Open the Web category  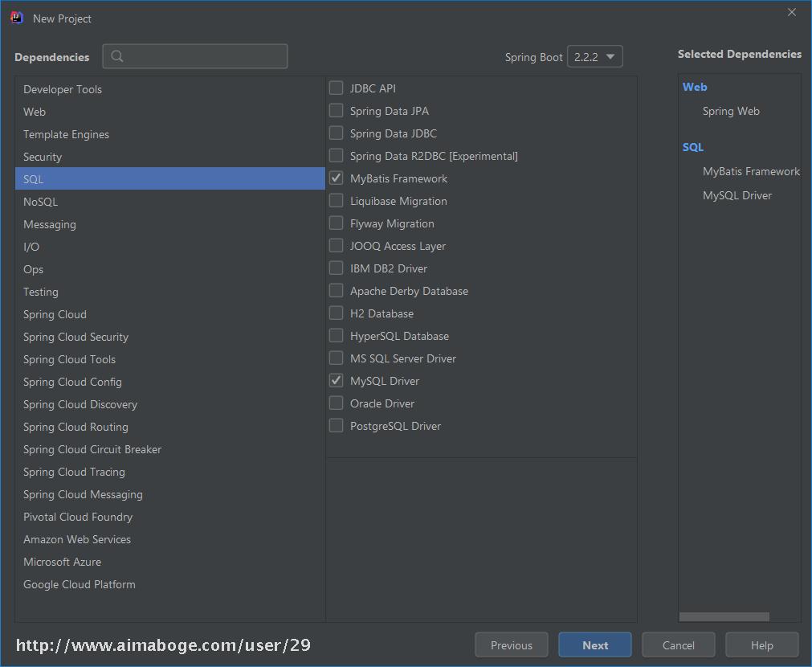coord(170,112)
